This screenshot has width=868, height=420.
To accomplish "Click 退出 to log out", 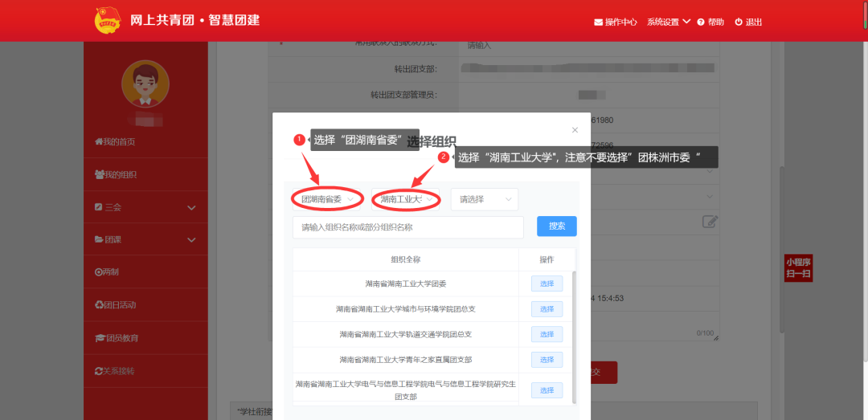I will 748,22.
